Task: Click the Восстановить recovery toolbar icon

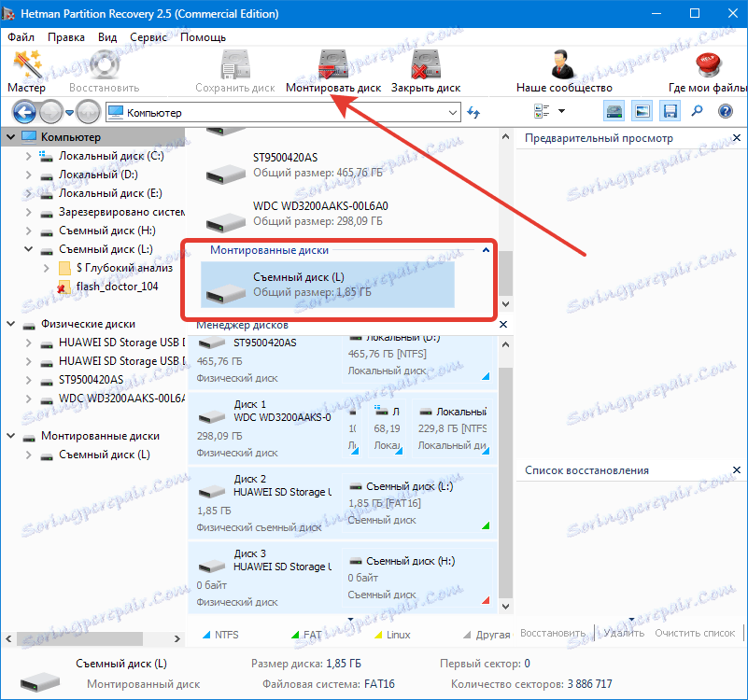Action: pos(104,72)
